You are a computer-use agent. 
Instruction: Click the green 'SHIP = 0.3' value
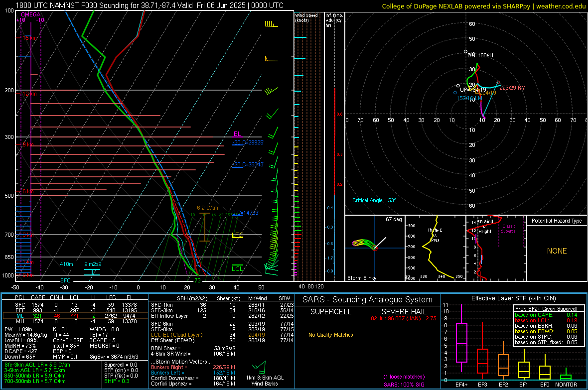pyautogui.click(x=116, y=381)
